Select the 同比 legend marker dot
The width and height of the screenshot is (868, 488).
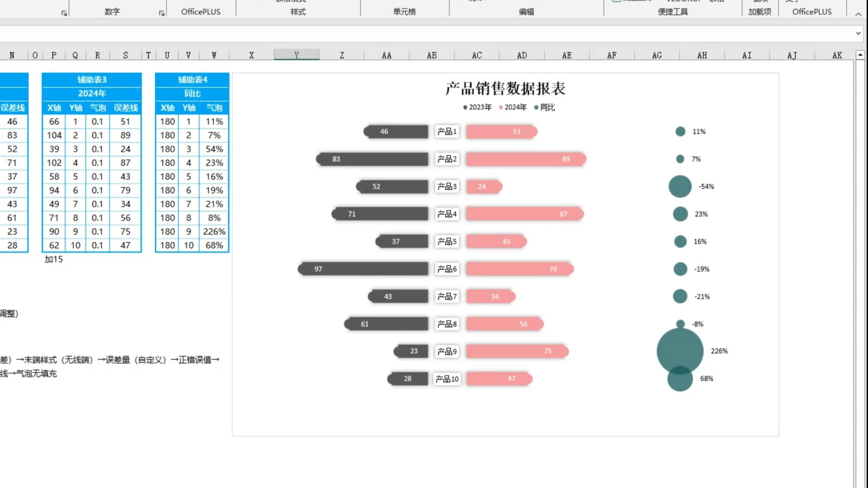point(536,107)
